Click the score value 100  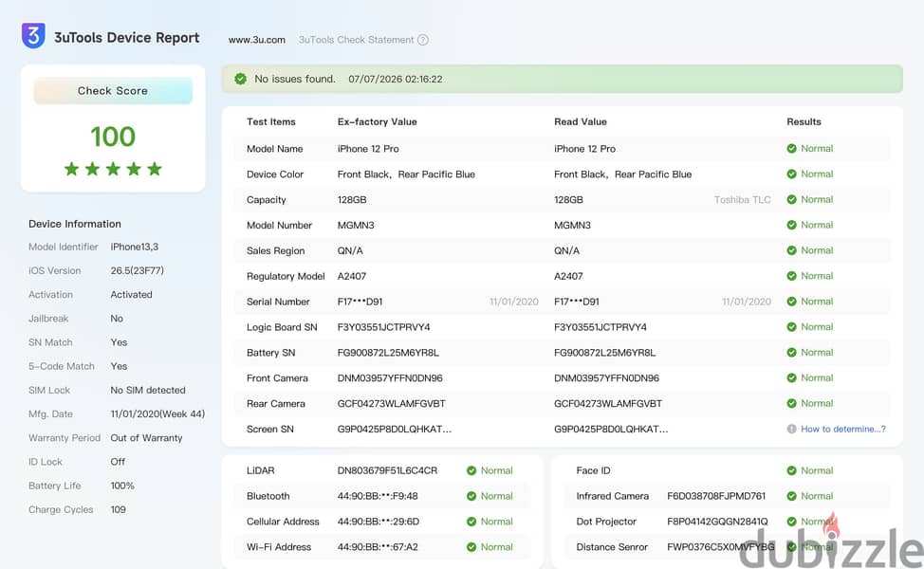coord(113,137)
